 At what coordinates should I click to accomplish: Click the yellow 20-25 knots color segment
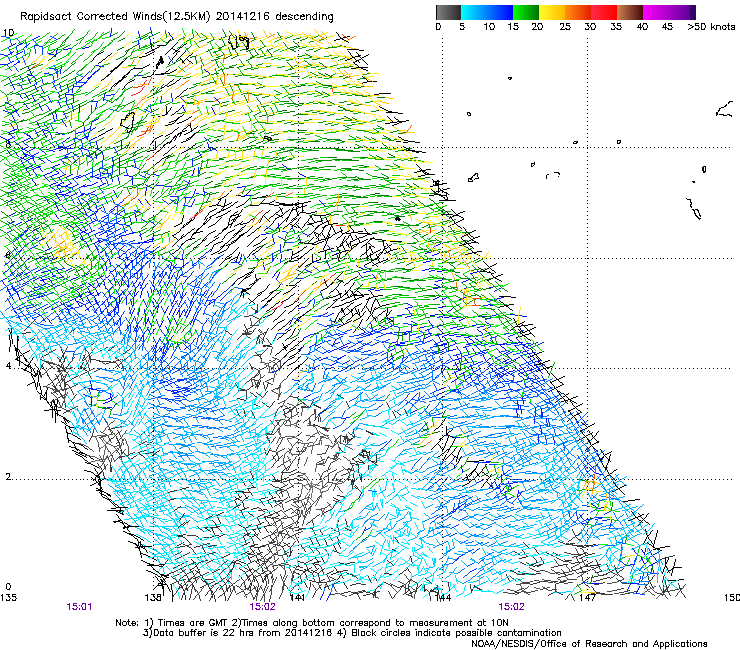point(552,12)
